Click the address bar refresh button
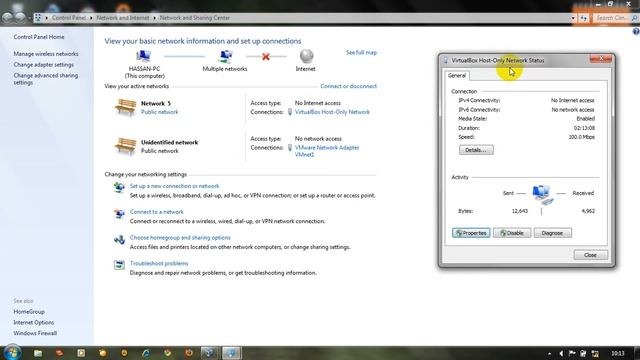Screen dimensions: 640x360 point(583,18)
